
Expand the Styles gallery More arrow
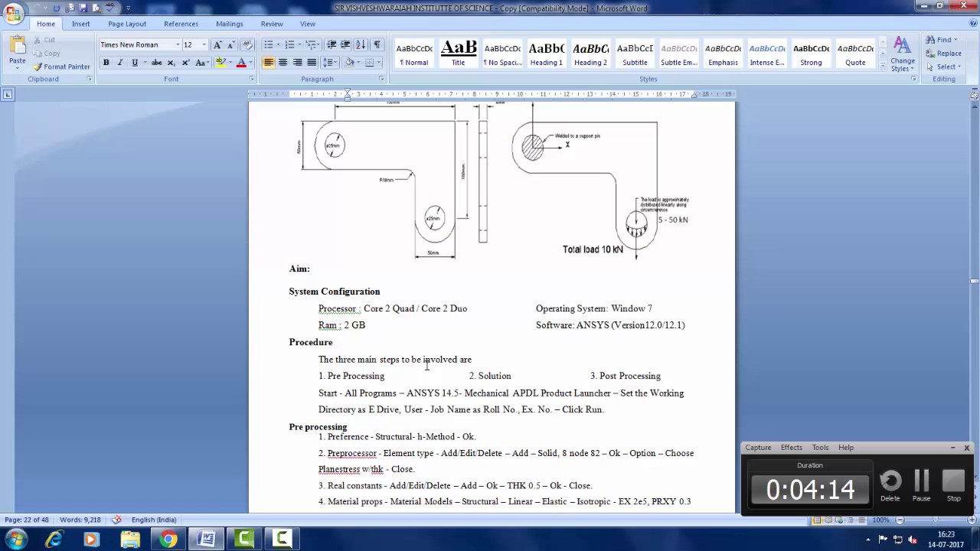click(x=882, y=67)
